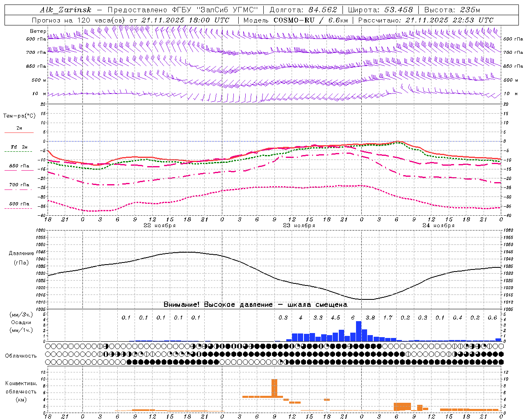Click the 1060 top label of pressure axis on left
525x420 pixels.
(x=40, y=231)
